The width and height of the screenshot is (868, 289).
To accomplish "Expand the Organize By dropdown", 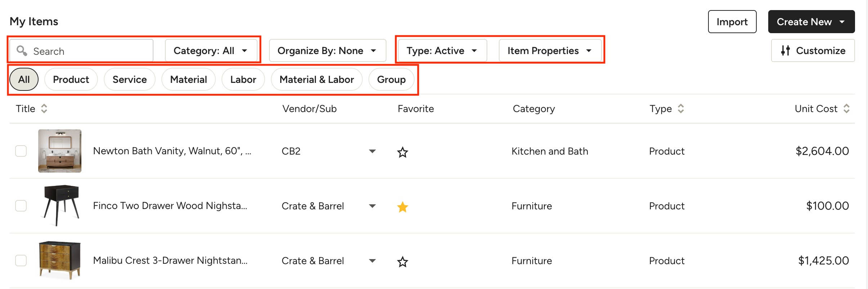I will [x=327, y=51].
